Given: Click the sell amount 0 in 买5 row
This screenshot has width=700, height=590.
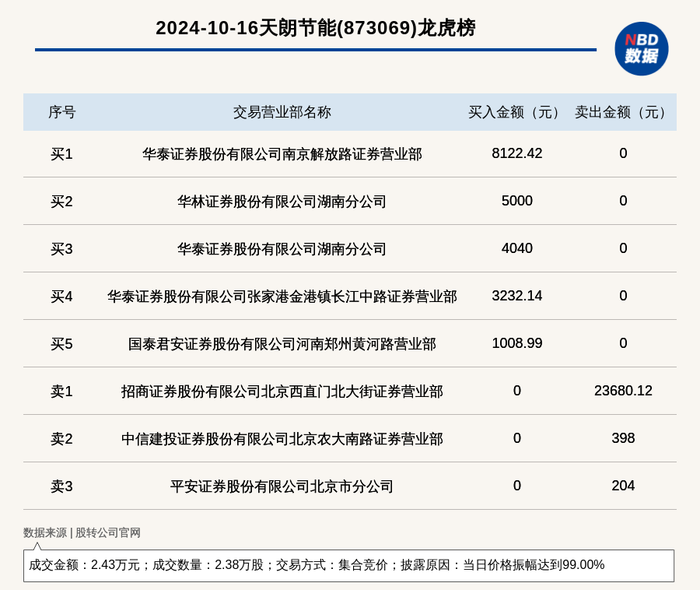Looking at the screenshot, I should [623, 343].
